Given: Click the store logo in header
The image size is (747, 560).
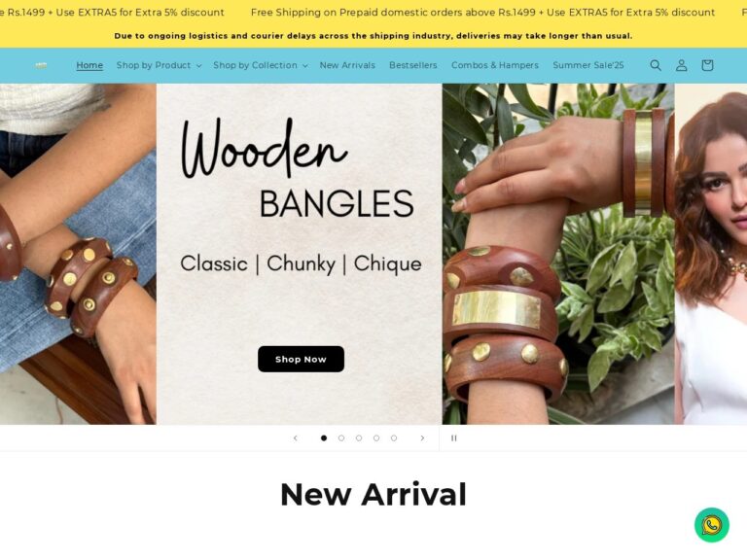Looking at the screenshot, I should (42, 65).
